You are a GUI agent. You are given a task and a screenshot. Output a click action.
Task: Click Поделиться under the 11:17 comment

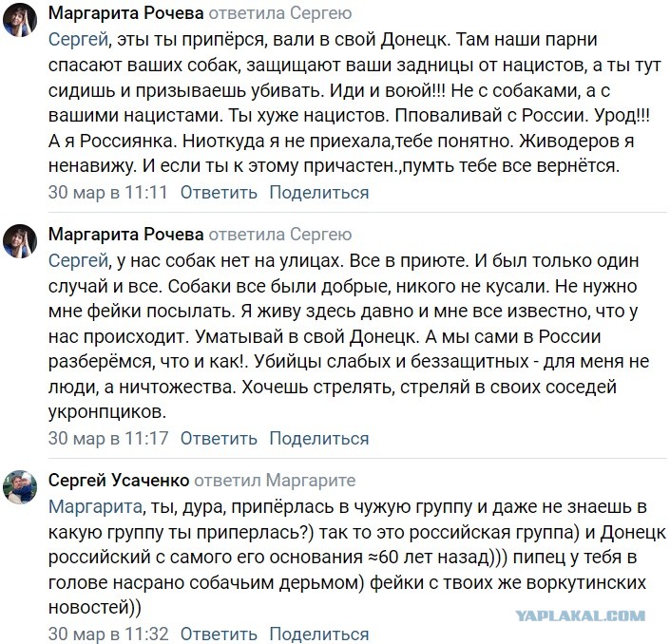(x=319, y=439)
